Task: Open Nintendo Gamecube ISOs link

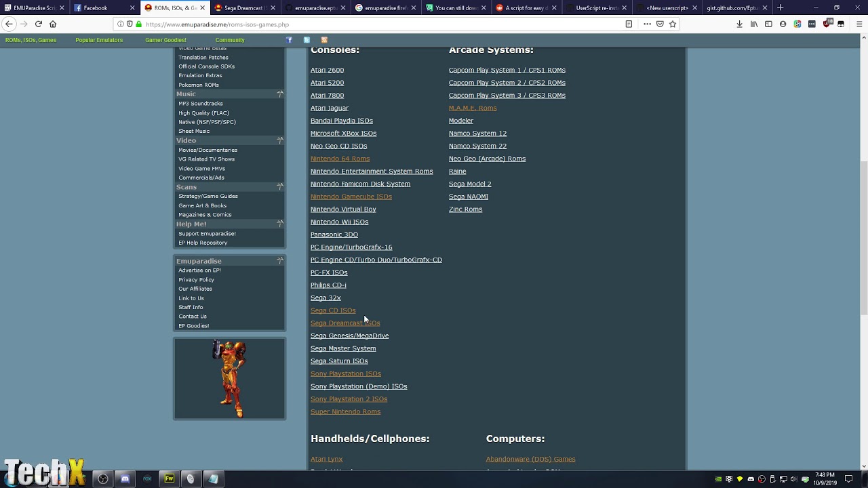Action: point(351,197)
